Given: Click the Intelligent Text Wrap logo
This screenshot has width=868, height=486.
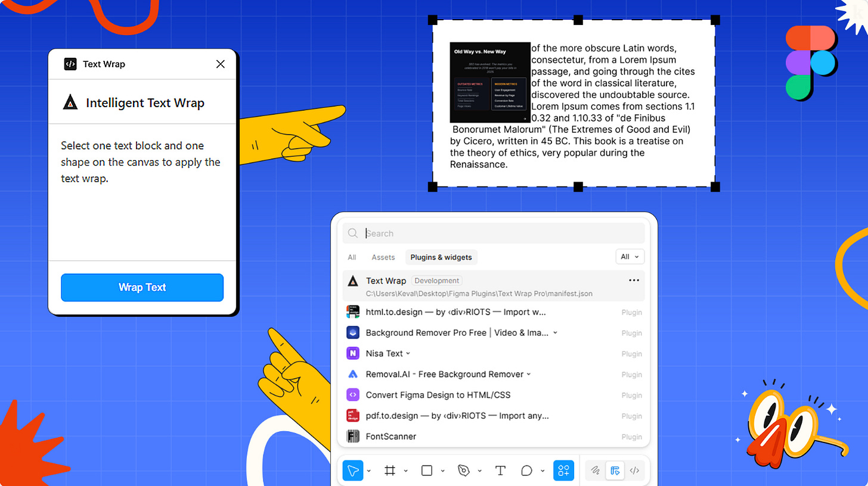Looking at the screenshot, I should pos(70,102).
